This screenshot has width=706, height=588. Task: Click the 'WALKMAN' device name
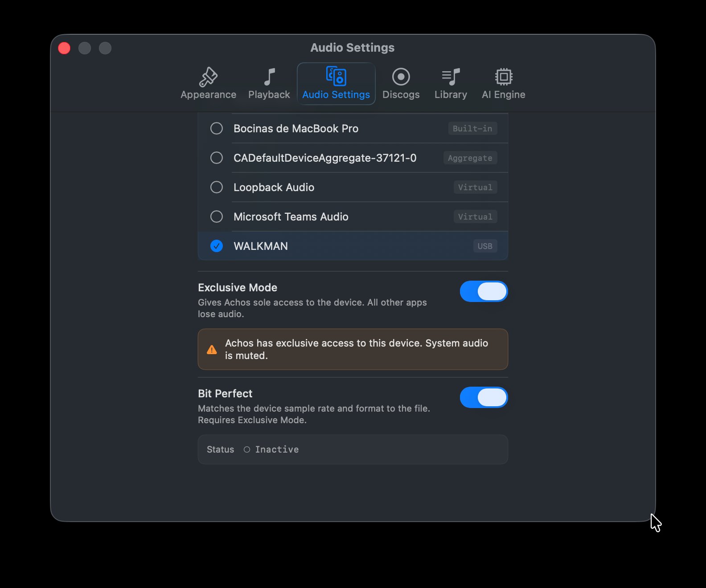[261, 246]
